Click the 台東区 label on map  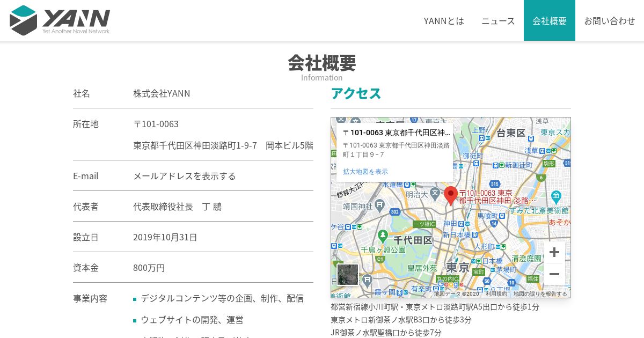(x=510, y=133)
